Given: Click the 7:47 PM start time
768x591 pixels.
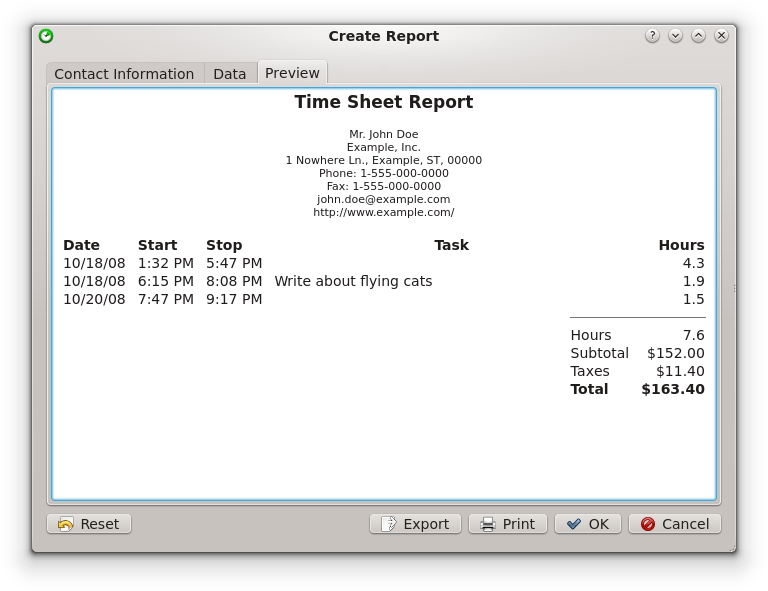Looking at the screenshot, I should pyautogui.click(x=166, y=299).
